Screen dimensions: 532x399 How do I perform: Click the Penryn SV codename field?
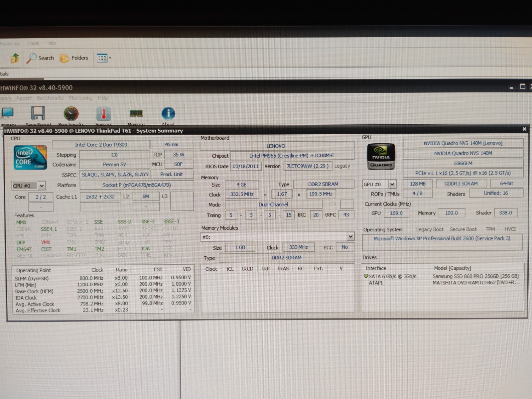114,165
